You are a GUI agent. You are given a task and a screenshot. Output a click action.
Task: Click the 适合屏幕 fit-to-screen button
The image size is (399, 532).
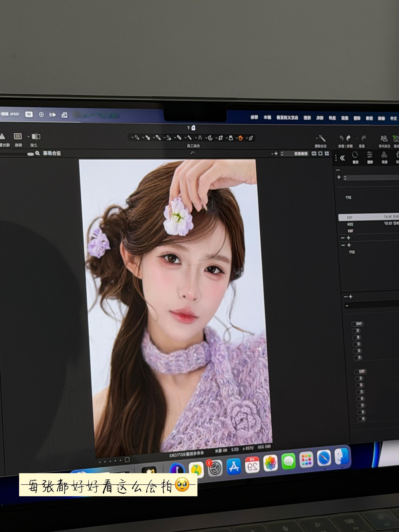[52, 153]
